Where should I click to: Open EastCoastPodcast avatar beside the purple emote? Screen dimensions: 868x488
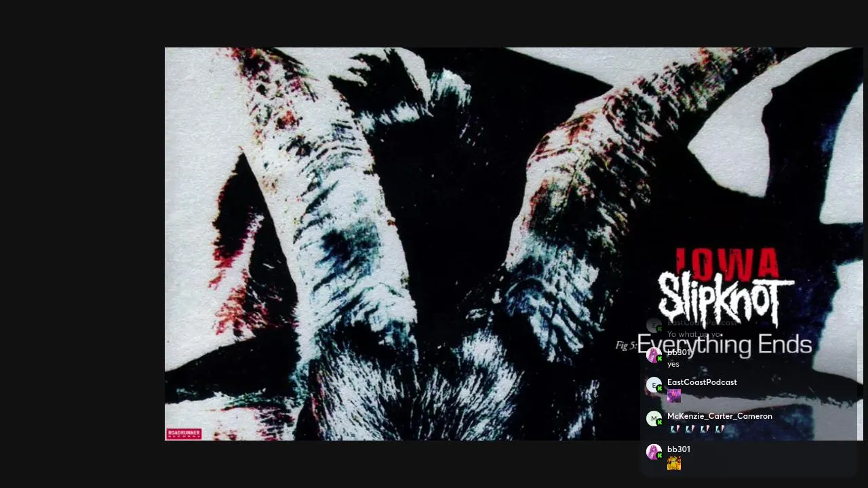(654, 386)
